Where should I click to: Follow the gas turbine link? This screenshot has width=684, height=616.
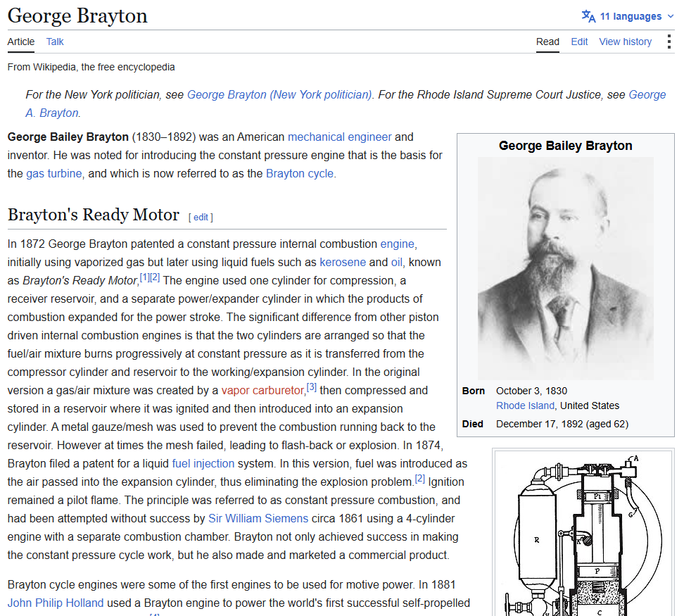click(54, 174)
